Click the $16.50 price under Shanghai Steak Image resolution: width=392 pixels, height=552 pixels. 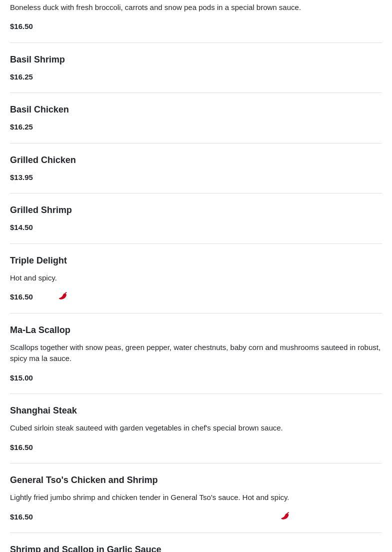point(21,447)
